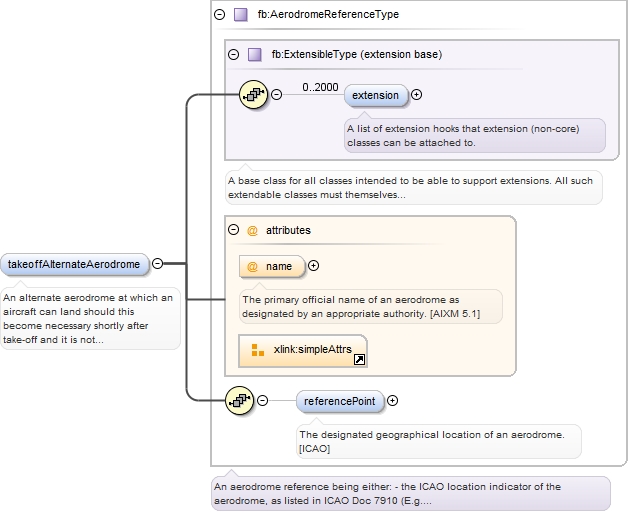Click the purple AerodromeReferenceType type icon

pyautogui.click(x=240, y=15)
